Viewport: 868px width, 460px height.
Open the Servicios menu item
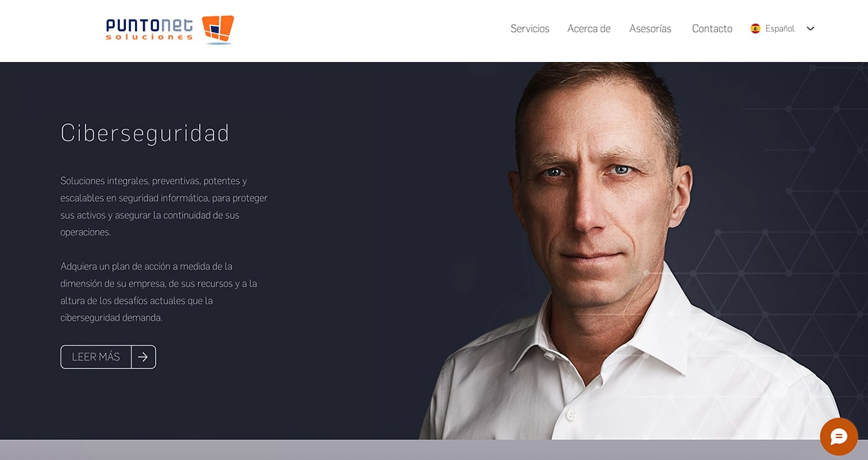(530, 29)
